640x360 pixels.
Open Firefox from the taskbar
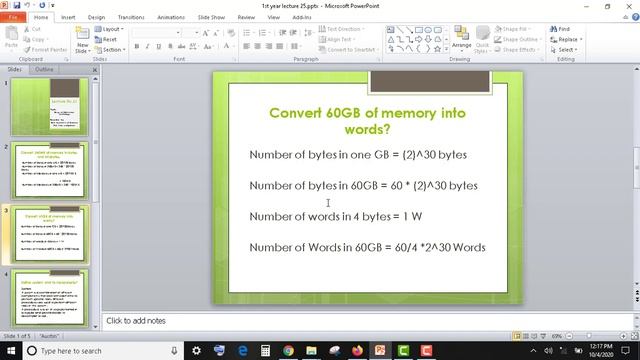click(357, 351)
